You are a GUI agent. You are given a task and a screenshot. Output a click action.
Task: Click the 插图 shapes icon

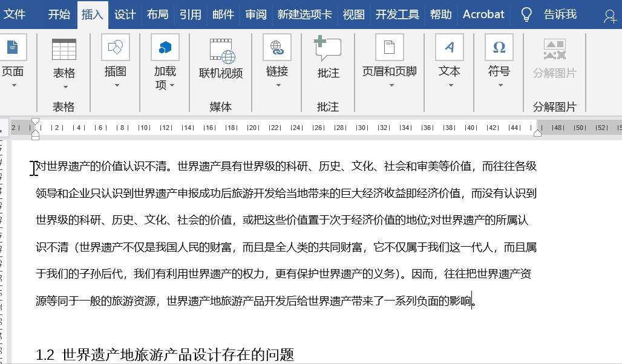pyautogui.click(x=116, y=47)
